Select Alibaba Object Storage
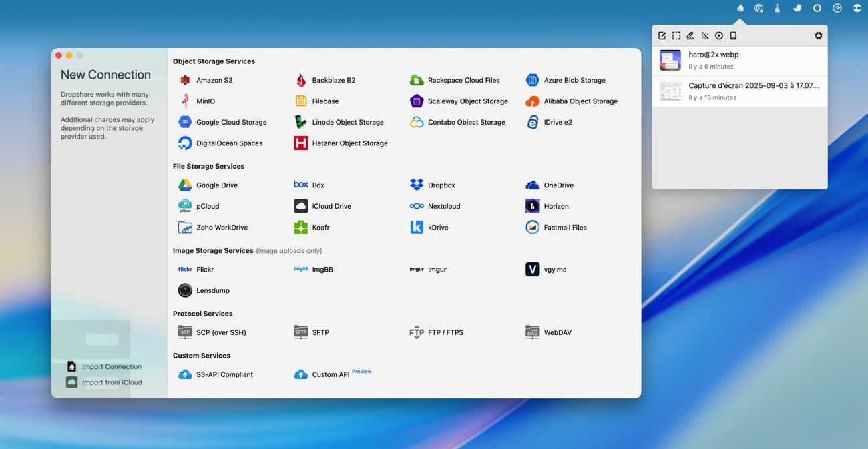 [x=572, y=101]
